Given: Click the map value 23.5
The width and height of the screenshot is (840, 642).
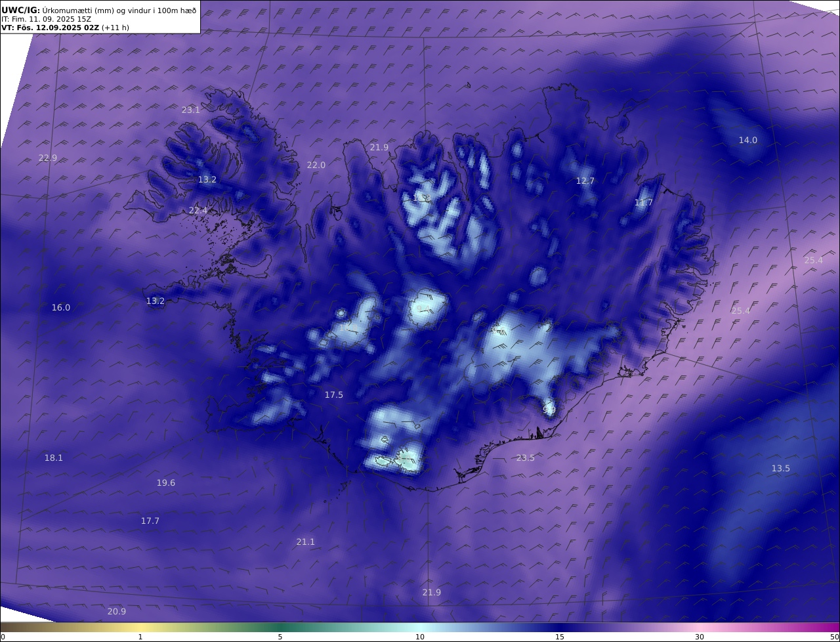Looking at the screenshot, I should click(526, 458).
